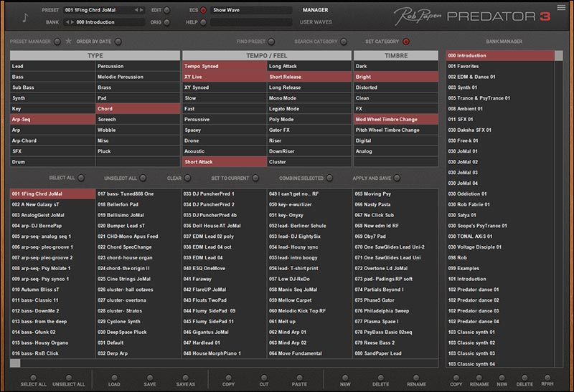Click the SAVE preset button

pos(150,378)
